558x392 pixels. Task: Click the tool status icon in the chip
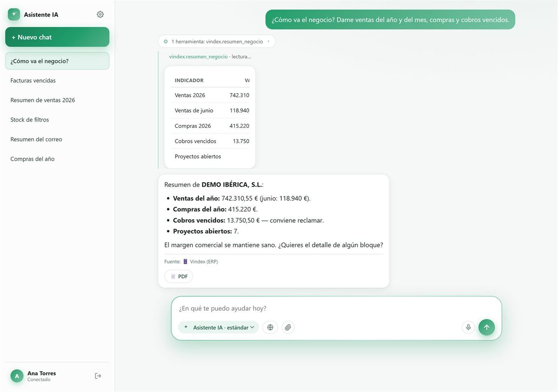tap(166, 41)
